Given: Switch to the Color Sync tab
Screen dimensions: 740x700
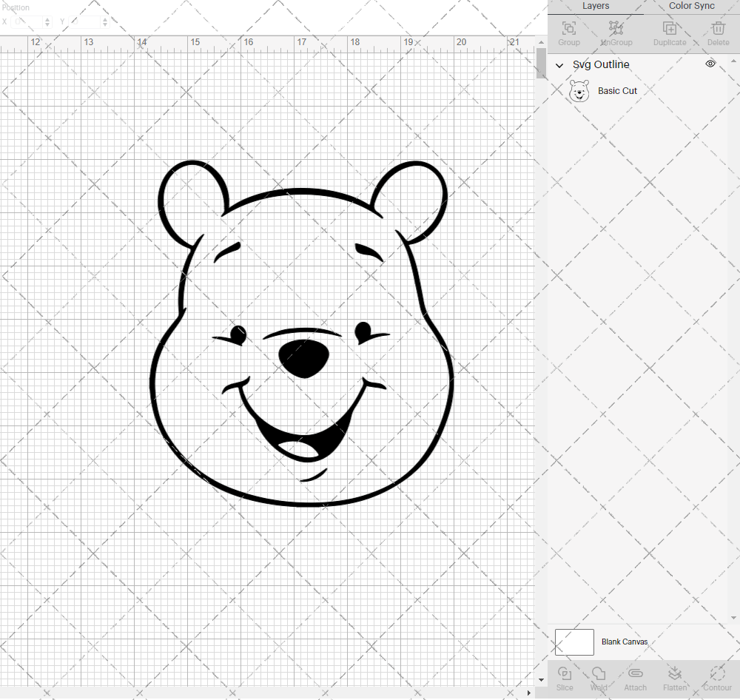Looking at the screenshot, I should [x=691, y=7].
